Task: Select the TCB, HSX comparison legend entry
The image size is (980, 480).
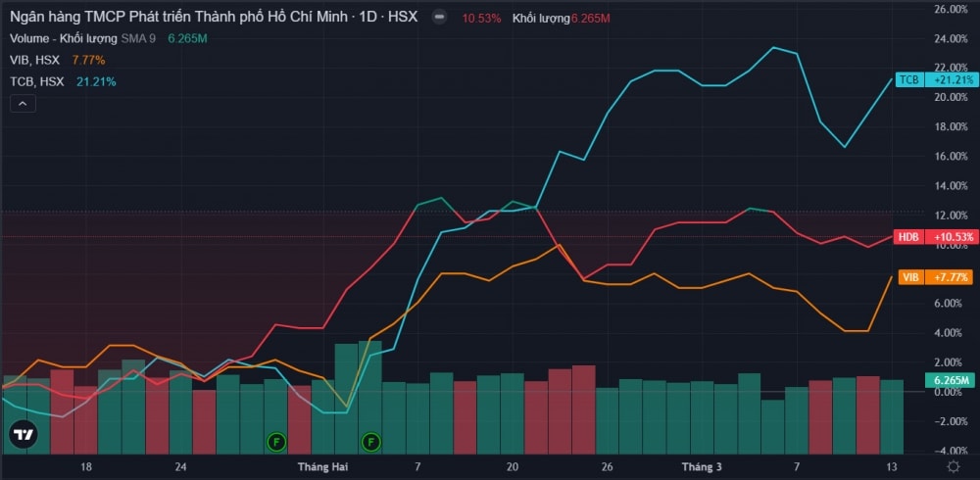Action: (36, 81)
